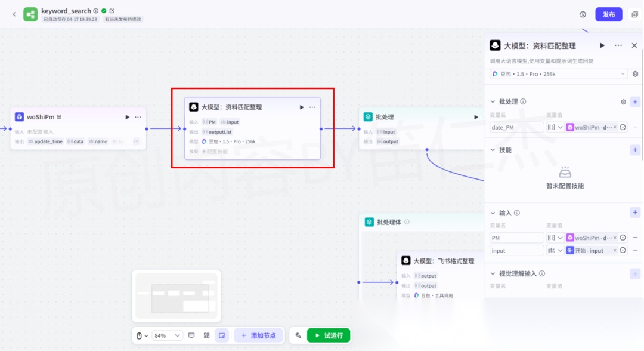Click the comment icon in bottom toolbar
Image resolution: width=644 pixels, height=351 pixels.
(x=191, y=336)
